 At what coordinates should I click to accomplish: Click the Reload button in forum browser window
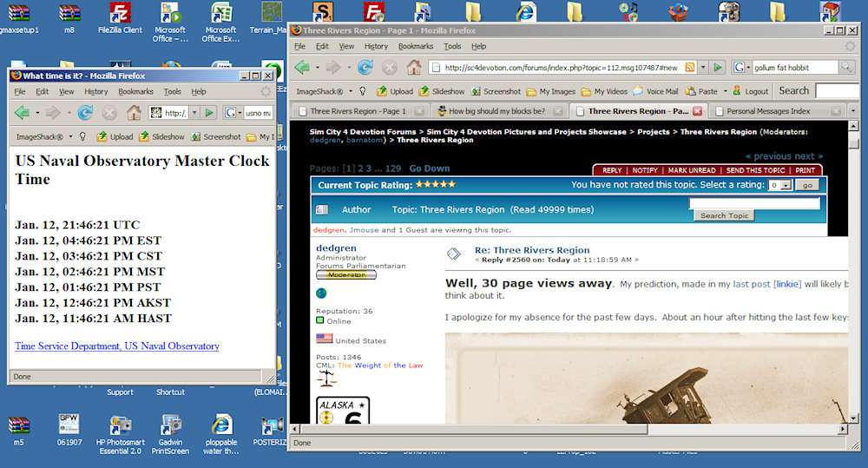365,68
